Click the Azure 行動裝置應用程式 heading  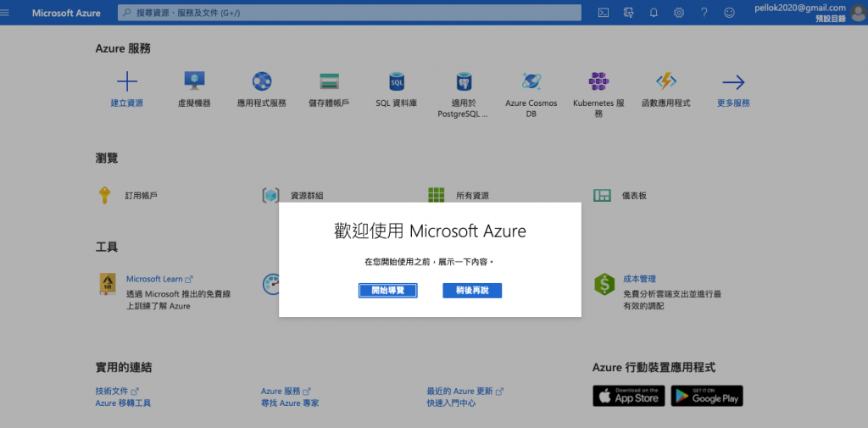tap(654, 368)
